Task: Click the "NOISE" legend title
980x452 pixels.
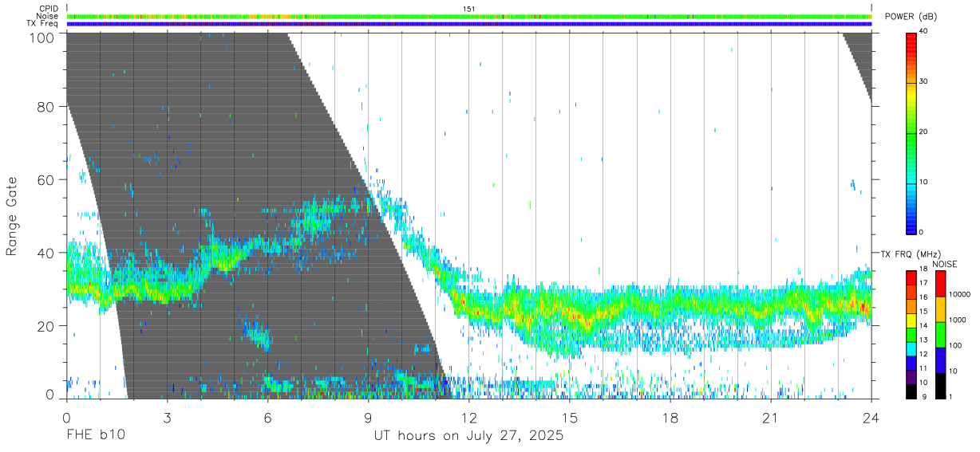Action: click(x=946, y=264)
